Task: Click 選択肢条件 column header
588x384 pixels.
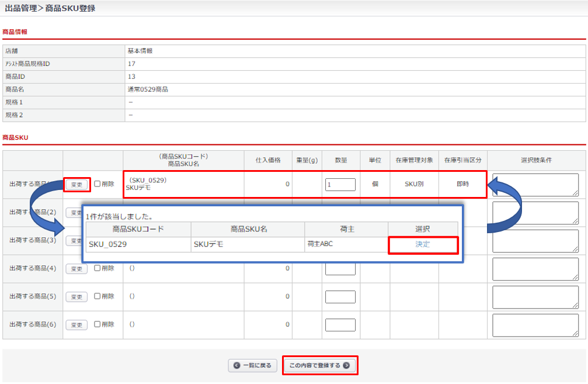Action: pos(537,160)
